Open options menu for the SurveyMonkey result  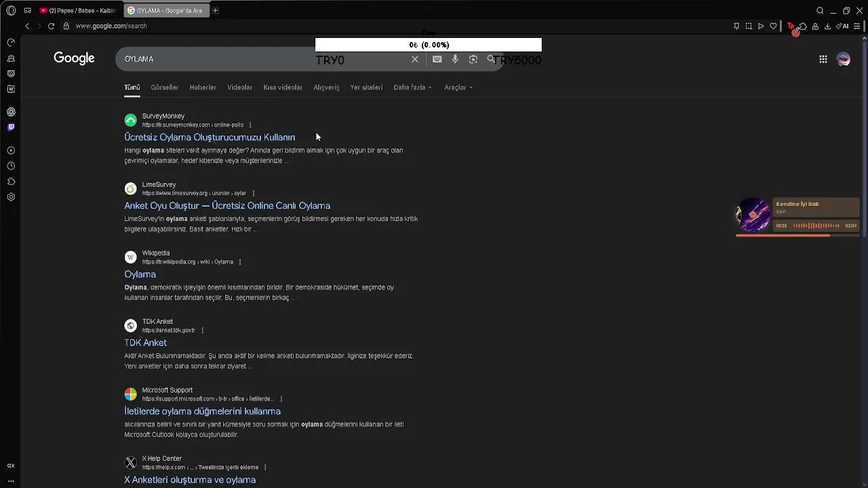click(x=250, y=125)
